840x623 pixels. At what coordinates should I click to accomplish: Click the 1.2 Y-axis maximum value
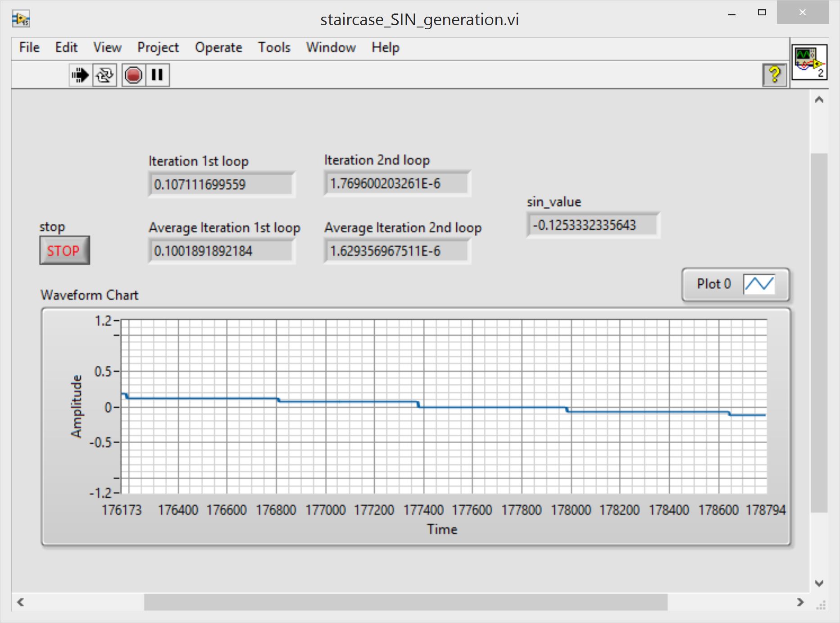[x=103, y=321]
